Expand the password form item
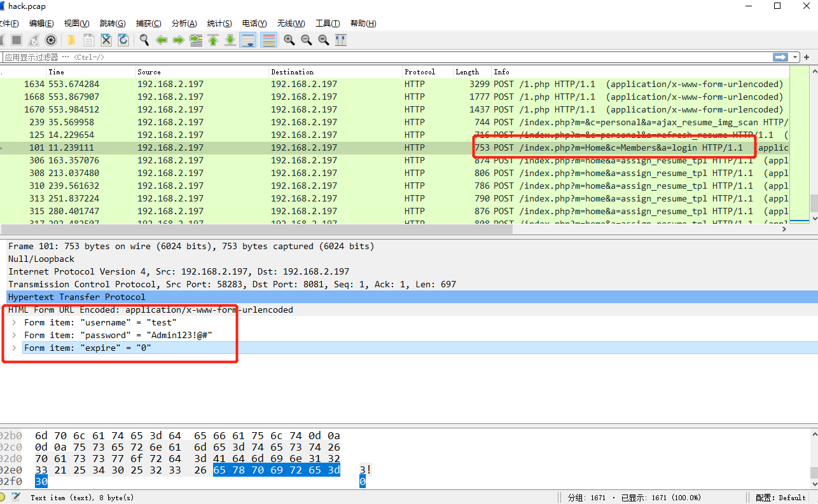818x504 pixels. [14, 335]
